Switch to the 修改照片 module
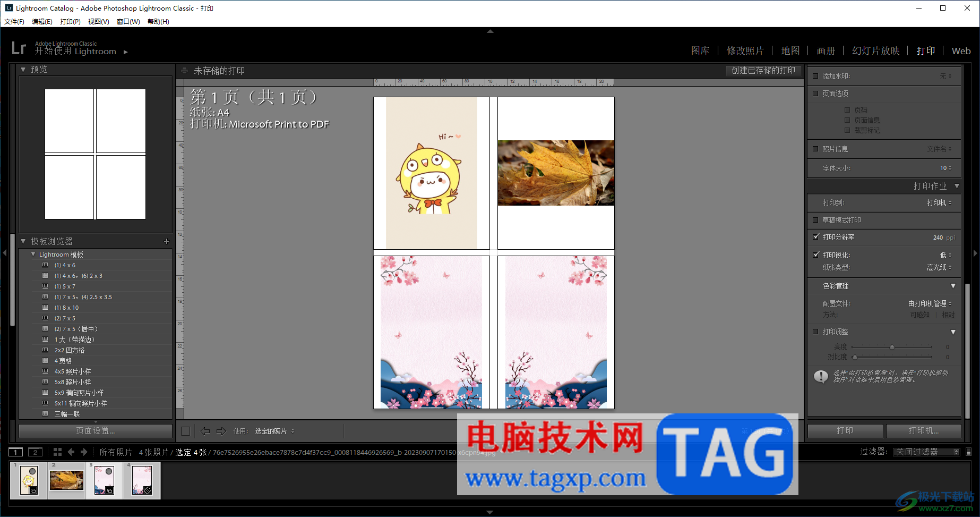980x517 pixels. [x=745, y=51]
